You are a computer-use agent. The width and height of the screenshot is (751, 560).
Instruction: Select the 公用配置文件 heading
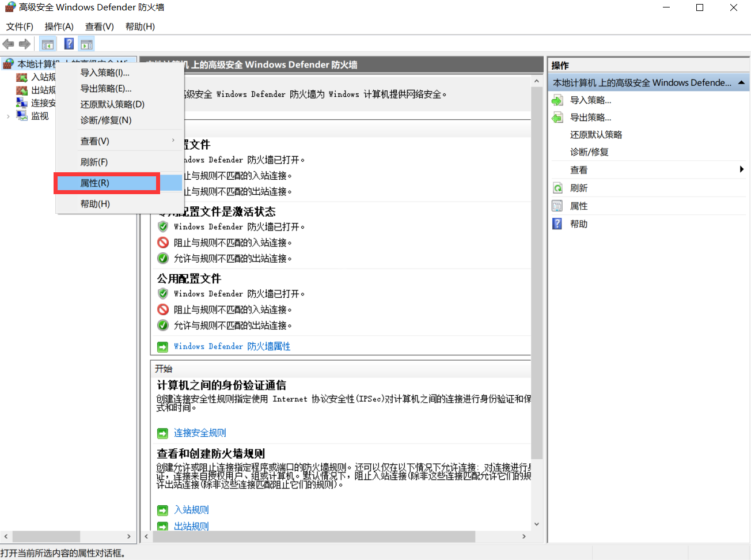pyautogui.click(x=189, y=279)
